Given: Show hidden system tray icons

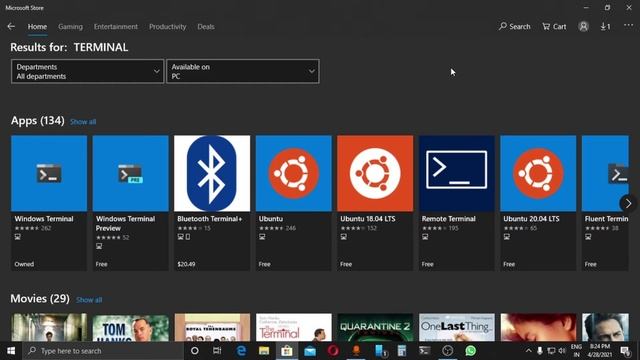Looking at the screenshot, I should coord(528,351).
